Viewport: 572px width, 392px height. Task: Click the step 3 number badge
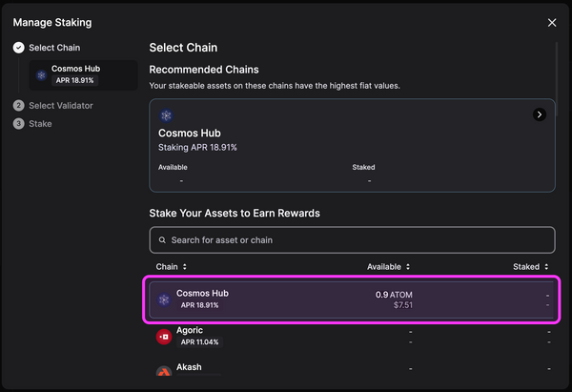[x=19, y=124]
